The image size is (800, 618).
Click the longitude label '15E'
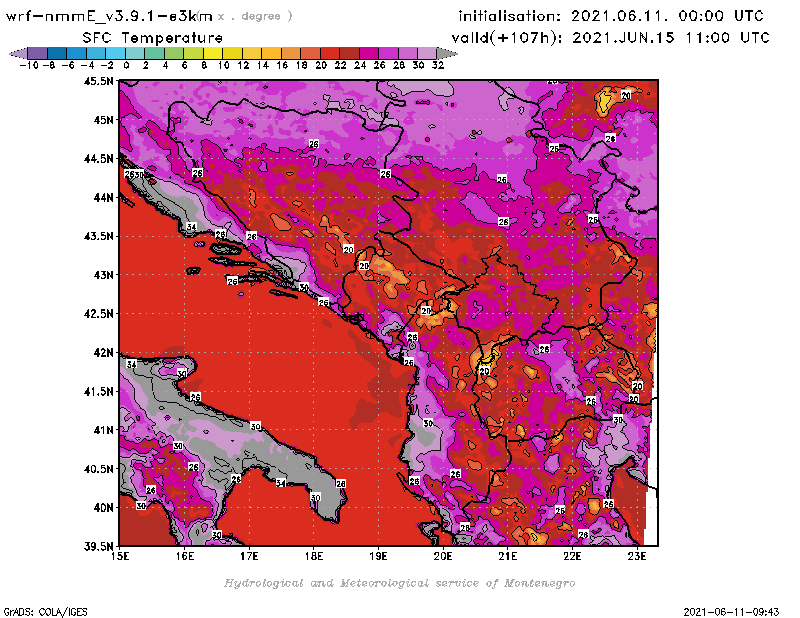(x=120, y=556)
